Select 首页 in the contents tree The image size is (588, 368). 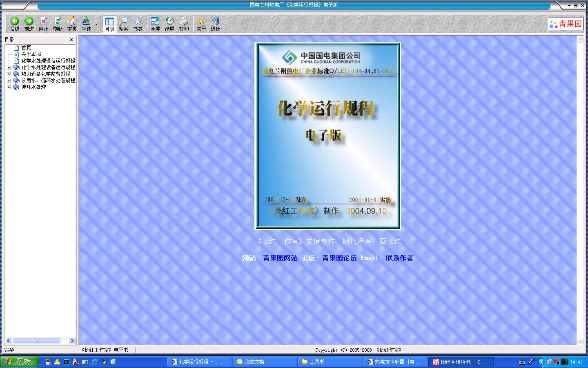[26, 48]
